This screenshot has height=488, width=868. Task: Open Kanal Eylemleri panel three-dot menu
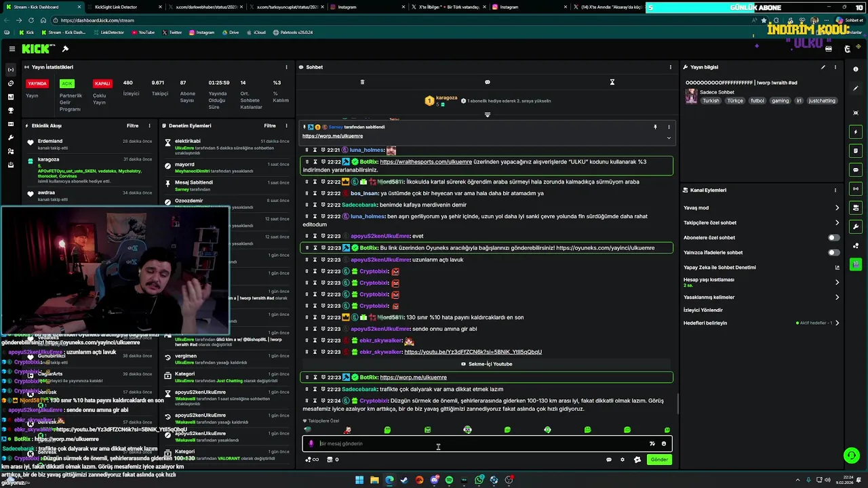[835, 190]
